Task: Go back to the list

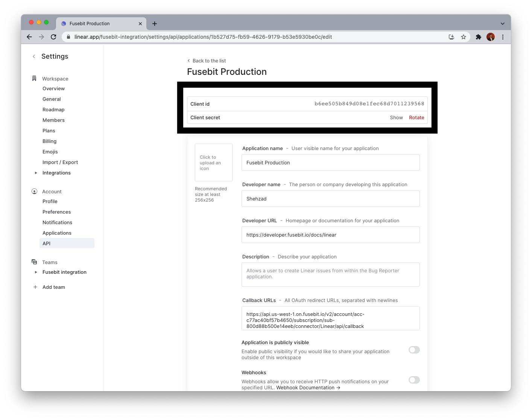Action: (207, 61)
